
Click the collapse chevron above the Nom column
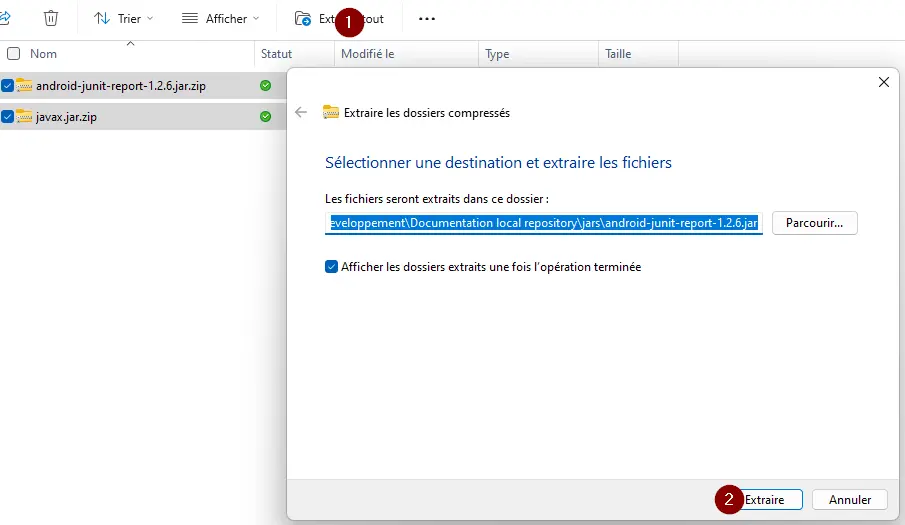pyautogui.click(x=130, y=44)
